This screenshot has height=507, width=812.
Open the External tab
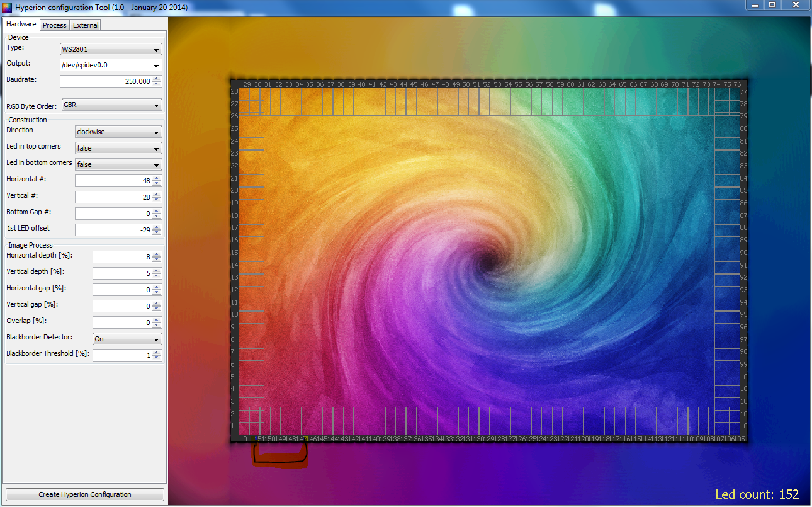pos(86,25)
